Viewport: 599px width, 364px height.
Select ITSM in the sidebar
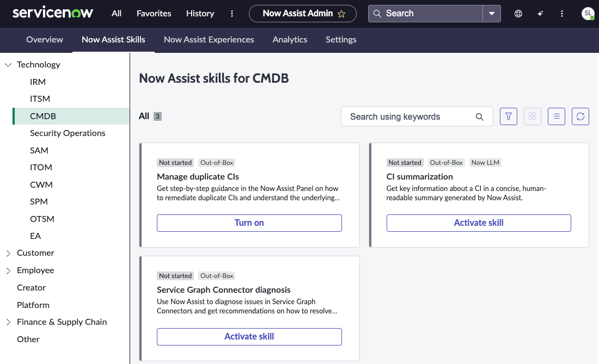[40, 99]
